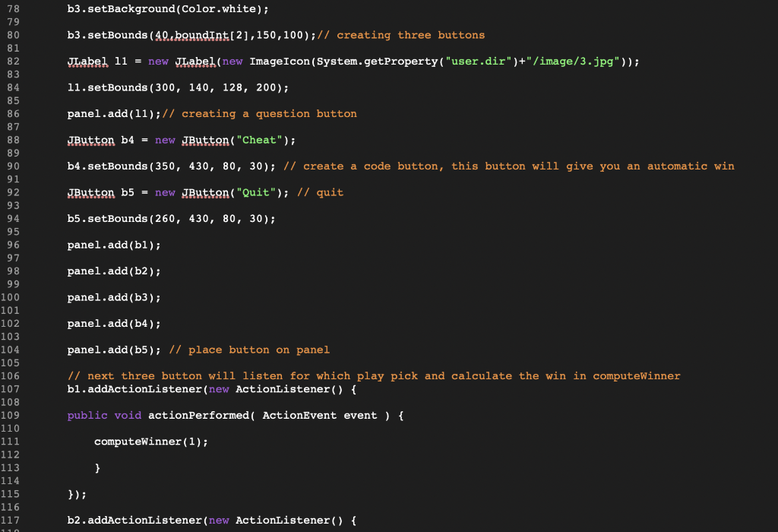Click the closing brace on line 113

coord(99,467)
